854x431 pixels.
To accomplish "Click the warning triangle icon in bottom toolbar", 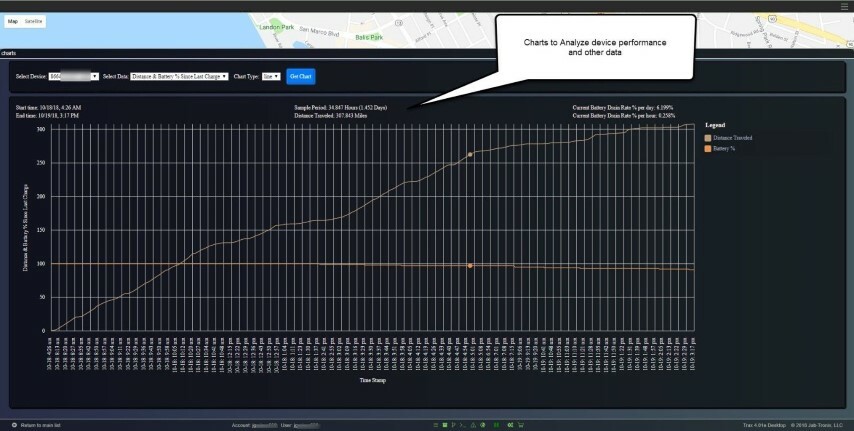I will click(x=473, y=425).
